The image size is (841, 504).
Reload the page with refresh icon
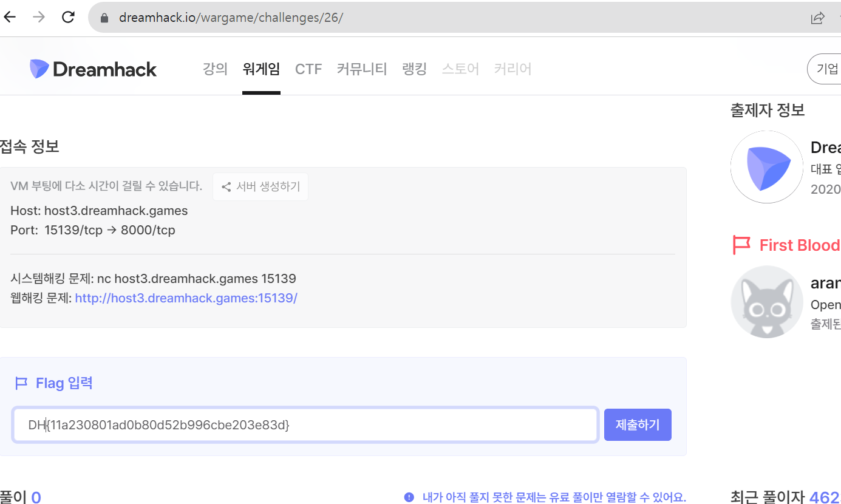(x=68, y=17)
